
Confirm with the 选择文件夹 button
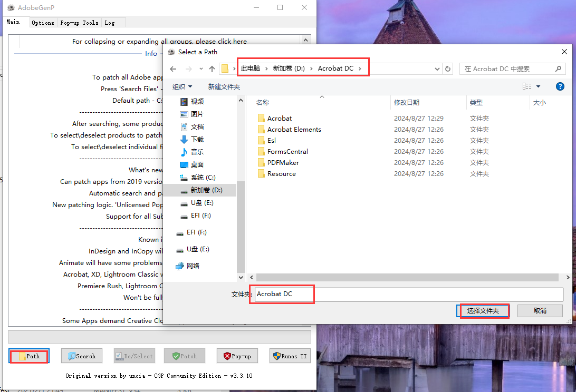pyautogui.click(x=483, y=311)
